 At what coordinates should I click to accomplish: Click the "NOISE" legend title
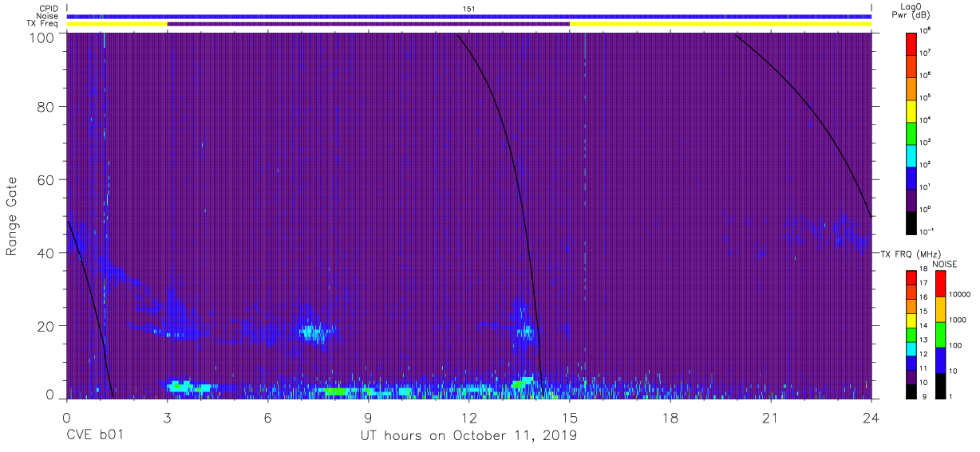[944, 263]
